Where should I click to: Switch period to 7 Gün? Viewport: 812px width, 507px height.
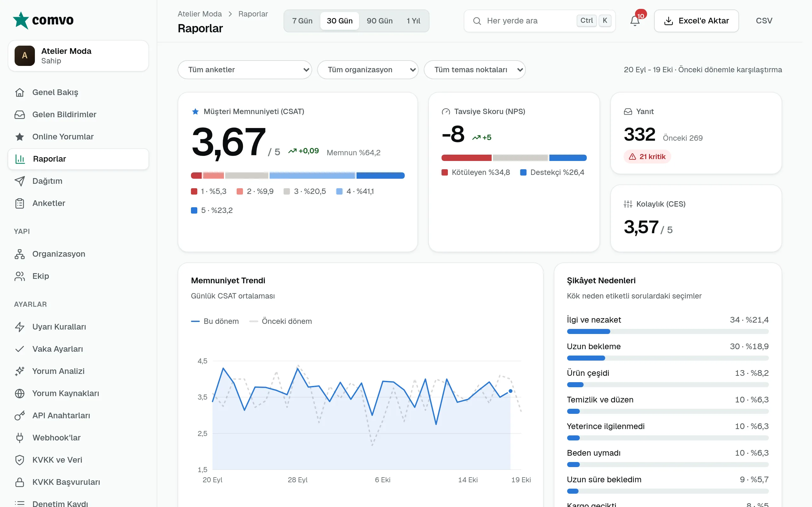(x=302, y=21)
